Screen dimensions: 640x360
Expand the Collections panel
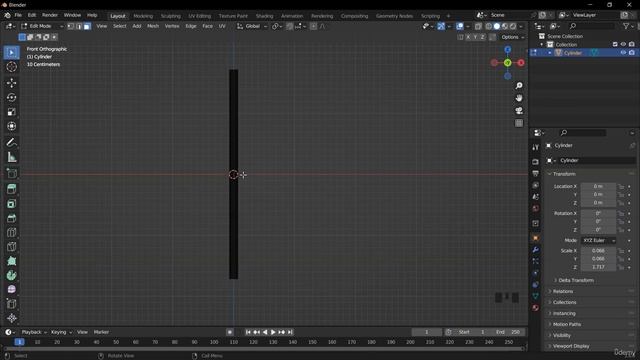(x=564, y=302)
